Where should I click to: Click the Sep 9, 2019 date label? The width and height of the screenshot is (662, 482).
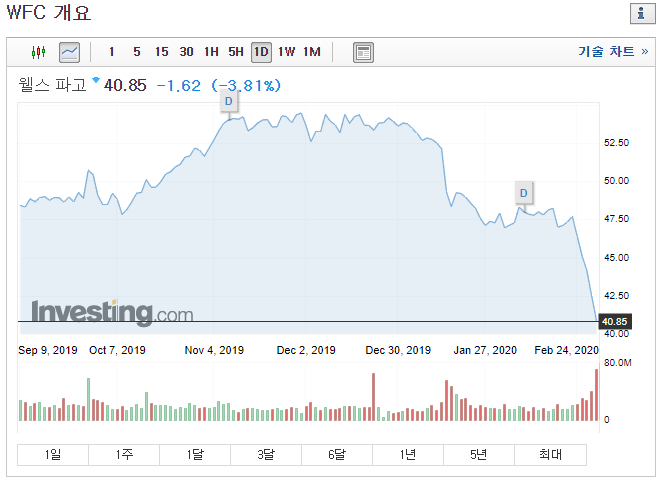click(48, 350)
